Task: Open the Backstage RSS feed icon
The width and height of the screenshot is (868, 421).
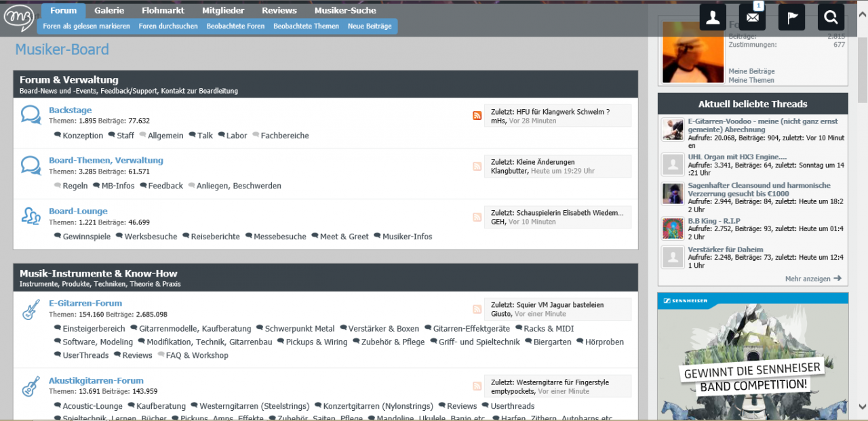Action: [477, 115]
